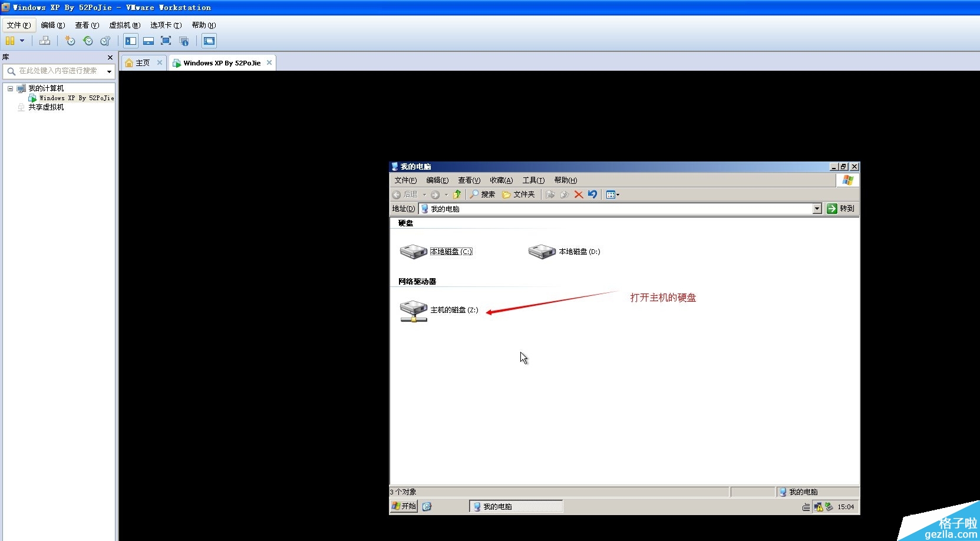Viewport: 980px width, 541px height.
Task: Open the 虚拟机(M) menu
Action: [125, 25]
